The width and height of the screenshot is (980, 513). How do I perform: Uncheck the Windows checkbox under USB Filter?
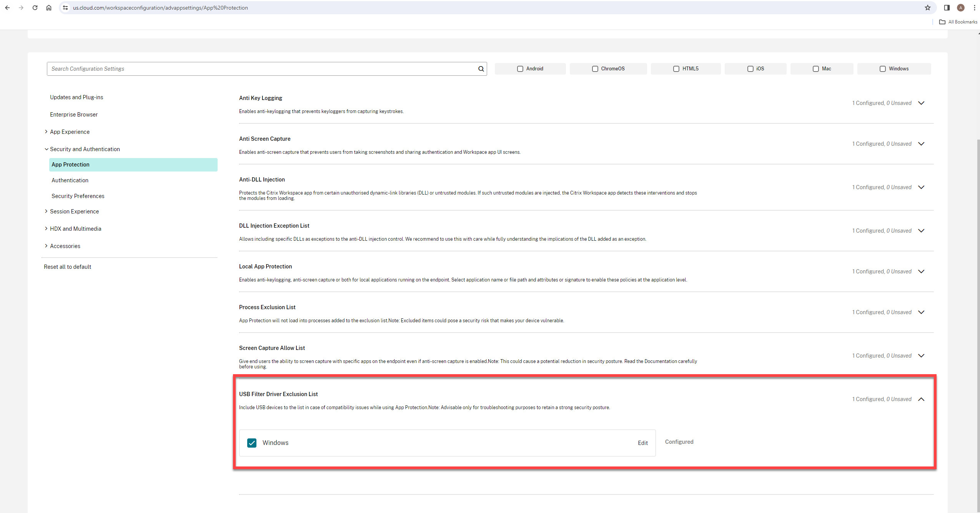(x=252, y=443)
